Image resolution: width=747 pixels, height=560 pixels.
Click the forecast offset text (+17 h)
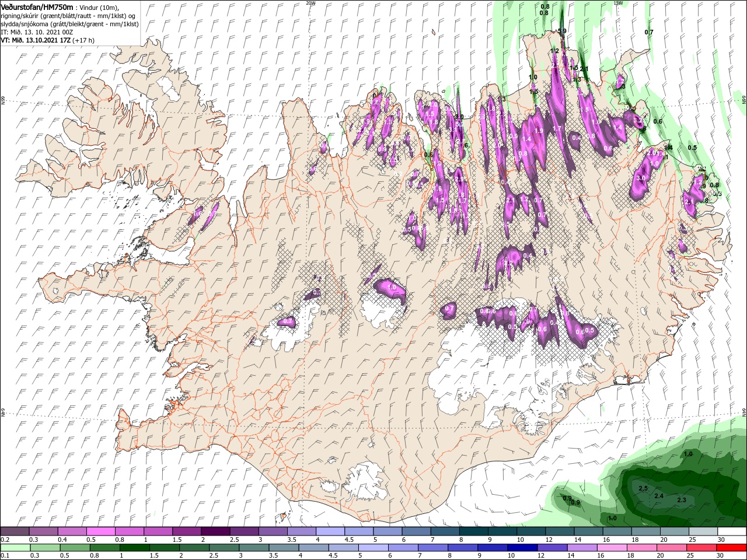(83, 40)
